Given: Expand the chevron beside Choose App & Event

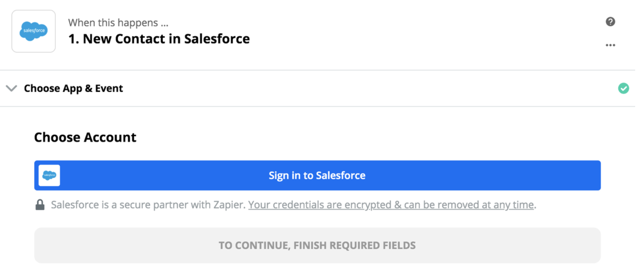Looking at the screenshot, I should coord(12,88).
